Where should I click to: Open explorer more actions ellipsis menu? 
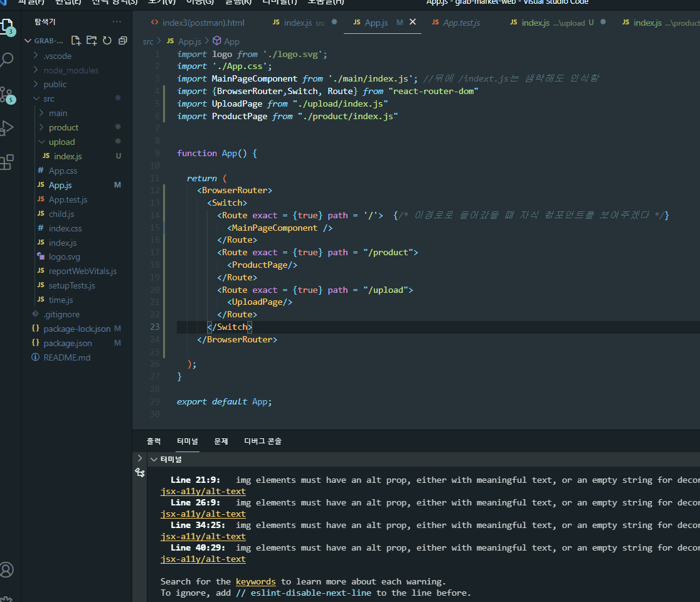pos(117,22)
